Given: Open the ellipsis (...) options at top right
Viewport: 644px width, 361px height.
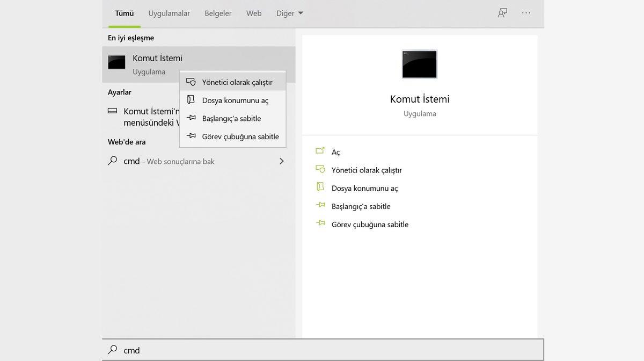Looking at the screenshot, I should [526, 13].
